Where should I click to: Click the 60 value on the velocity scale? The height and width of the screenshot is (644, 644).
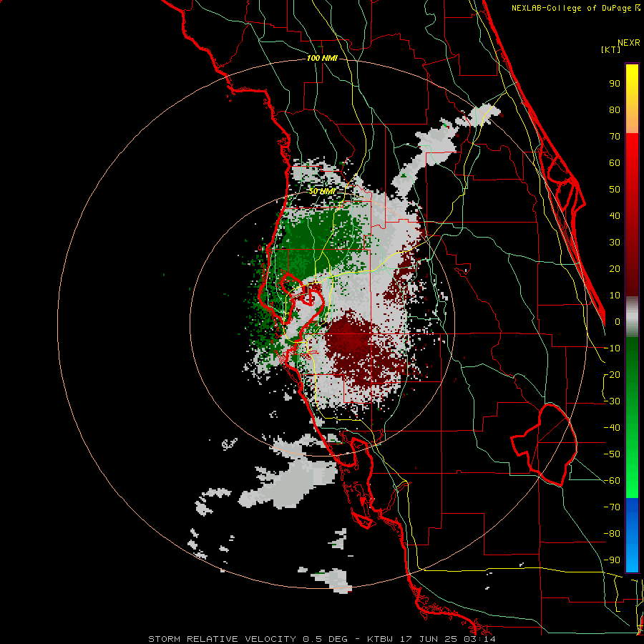[x=615, y=162]
